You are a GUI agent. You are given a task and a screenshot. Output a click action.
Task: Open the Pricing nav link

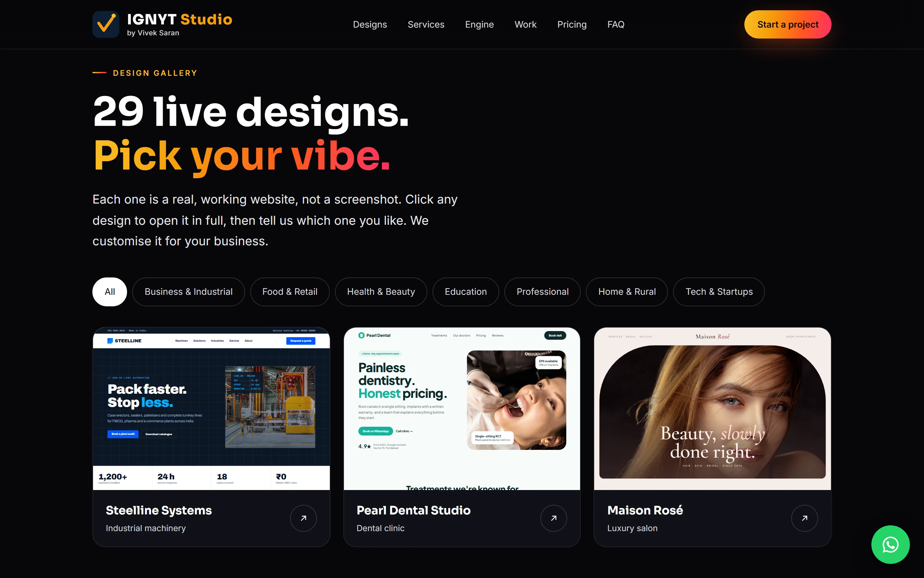[x=572, y=24]
